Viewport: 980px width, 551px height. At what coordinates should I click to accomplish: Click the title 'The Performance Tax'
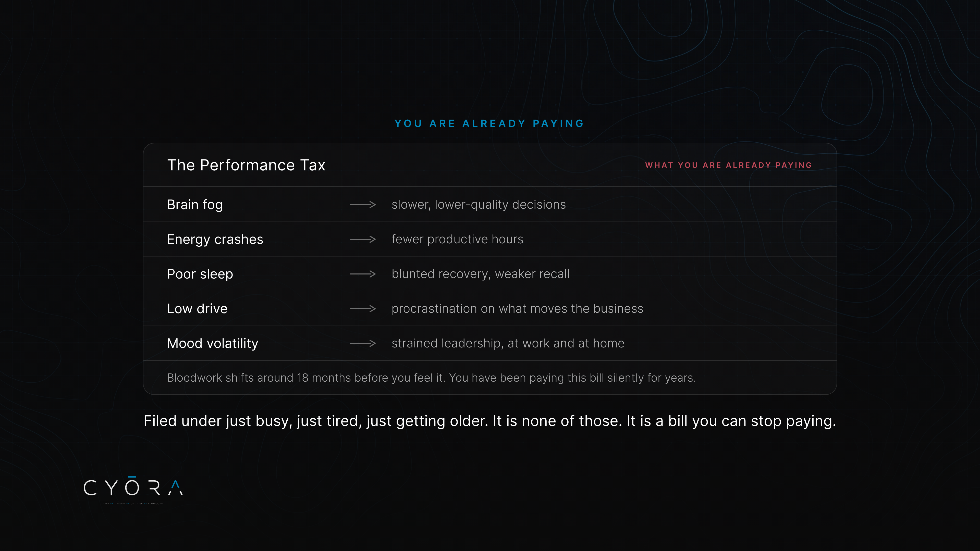point(246,165)
